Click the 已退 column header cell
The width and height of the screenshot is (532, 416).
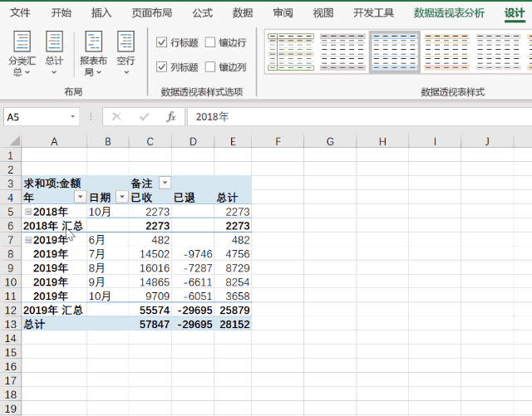[x=193, y=198]
